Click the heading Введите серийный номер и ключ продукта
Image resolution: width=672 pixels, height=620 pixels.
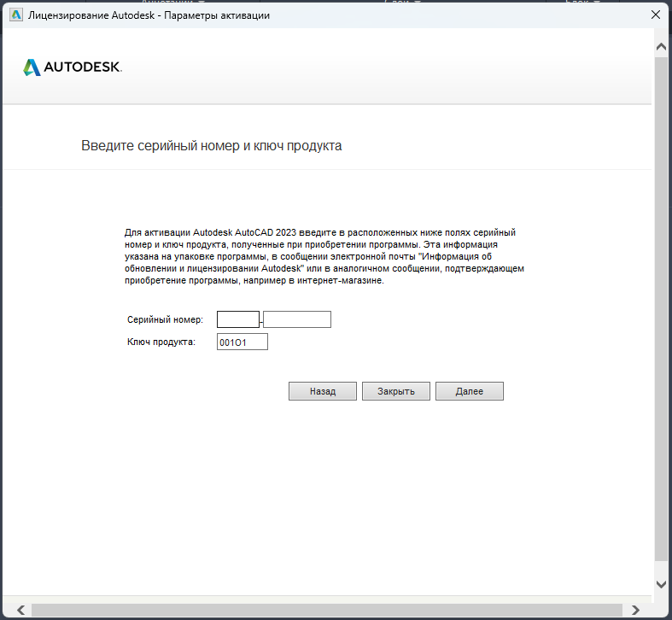click(x=211, y=146)
